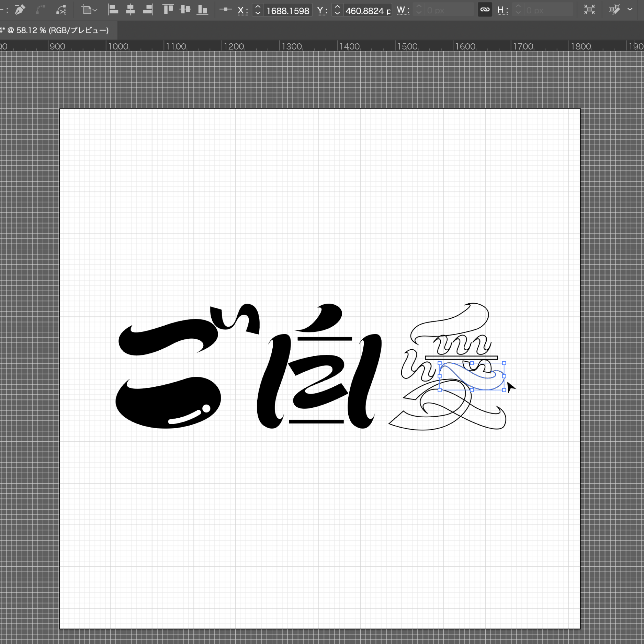Click the line-with-square icon beside the X label

click(x=225, y=10)
